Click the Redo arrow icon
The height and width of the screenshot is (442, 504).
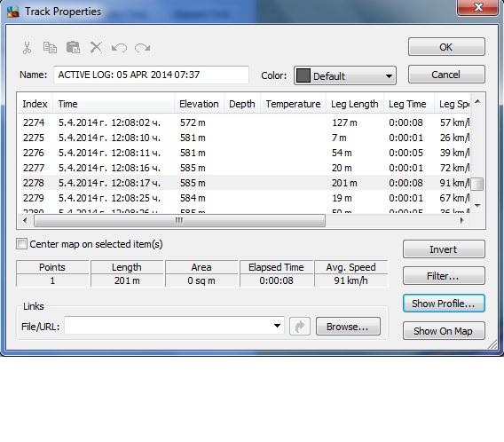point(142,48)
